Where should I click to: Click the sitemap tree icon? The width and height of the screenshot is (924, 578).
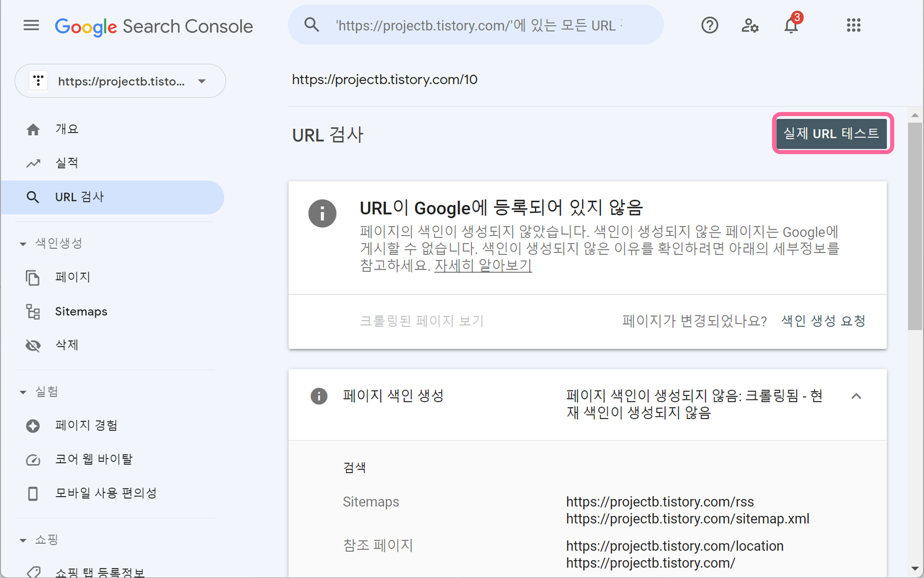pos(33,311)
